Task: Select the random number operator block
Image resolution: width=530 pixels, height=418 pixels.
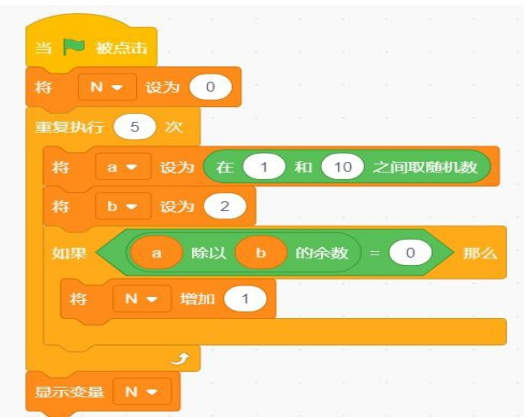Action: pos(347,167)
